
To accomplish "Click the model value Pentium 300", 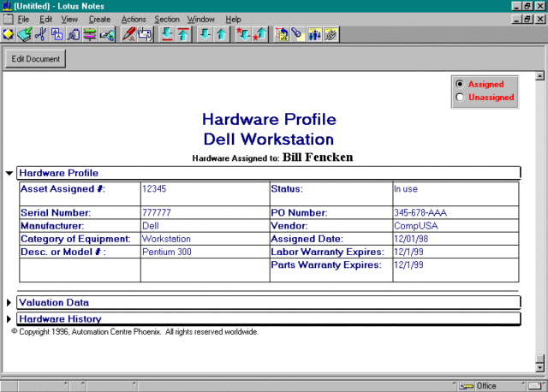I will click(167, 252).
